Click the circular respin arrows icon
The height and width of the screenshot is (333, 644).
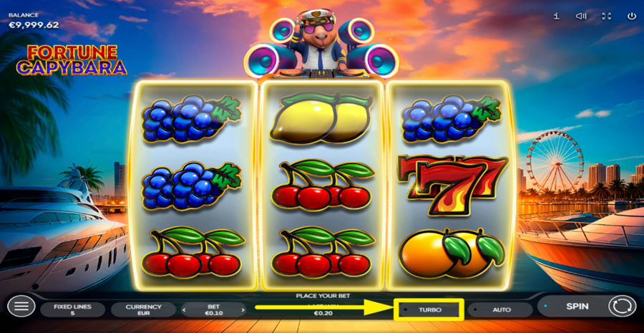622,307
